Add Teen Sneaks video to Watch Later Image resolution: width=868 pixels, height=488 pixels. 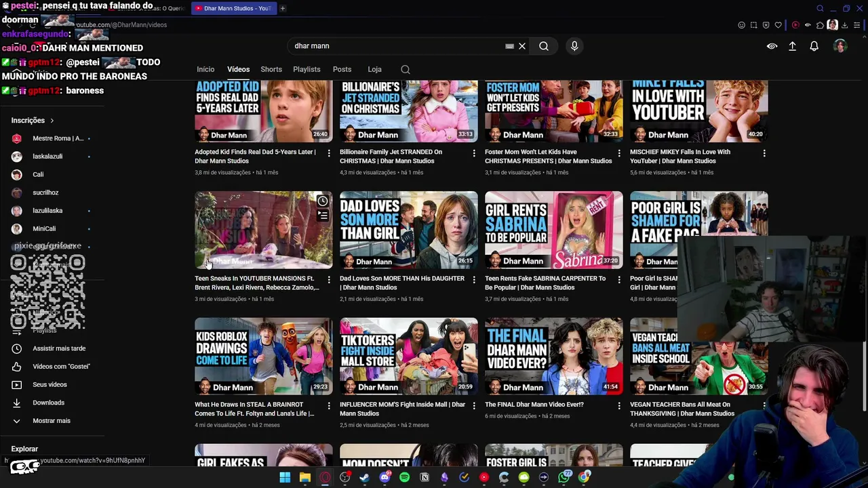pos(323,201)
